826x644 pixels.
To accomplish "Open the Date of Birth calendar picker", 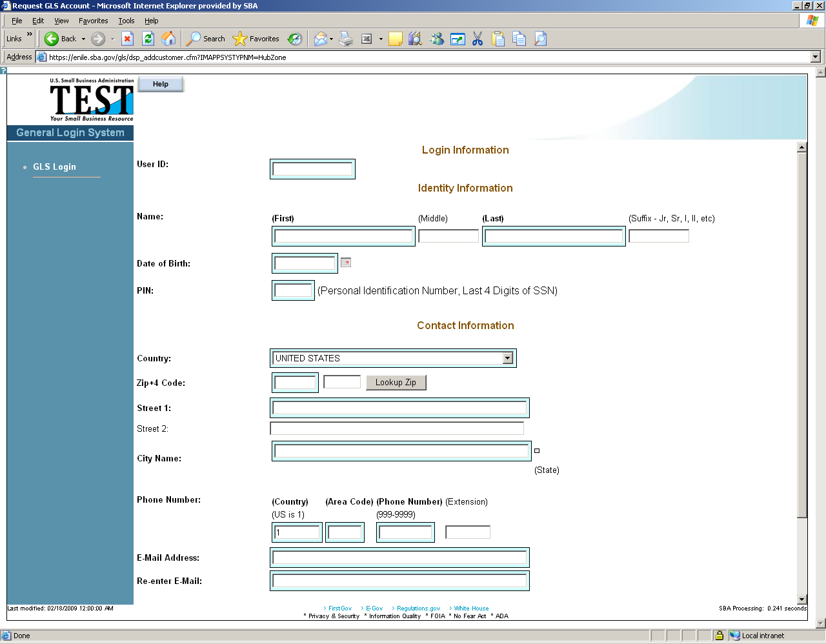I will (x=346, y=262).
